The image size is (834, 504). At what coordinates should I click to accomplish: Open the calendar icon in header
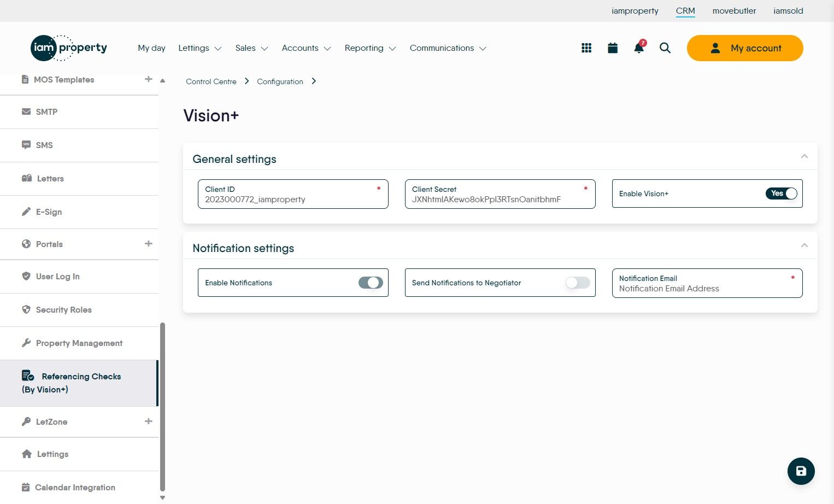(613, 48)
